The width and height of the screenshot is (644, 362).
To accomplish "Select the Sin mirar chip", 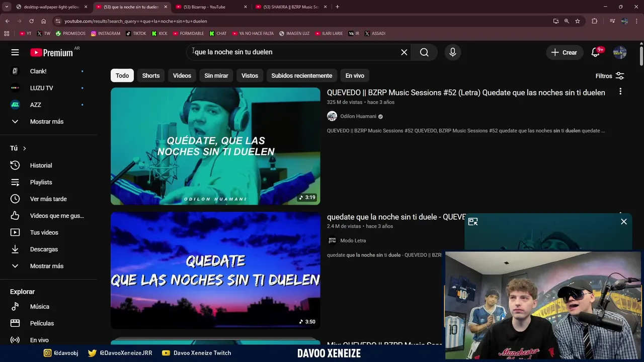I will (x=216, y=75).
